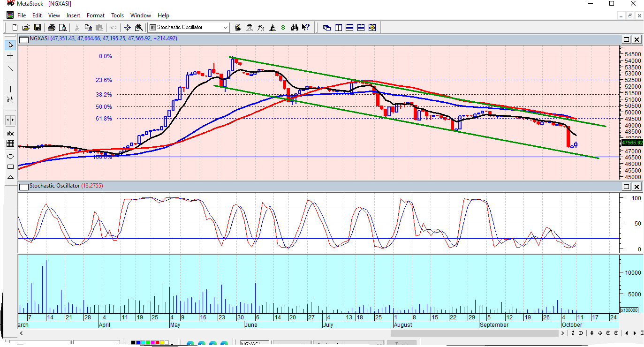
Task: Click the chart scrollbar left arrow
Action: [x=21, y=333]
